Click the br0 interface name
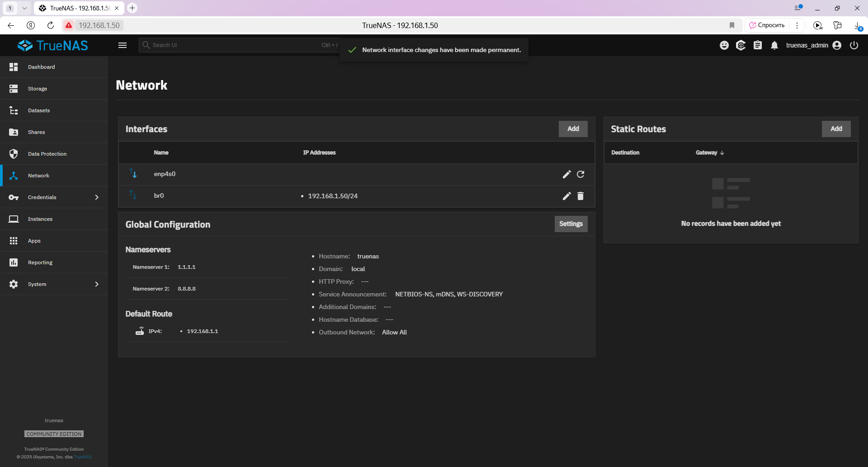 [159, 195]
